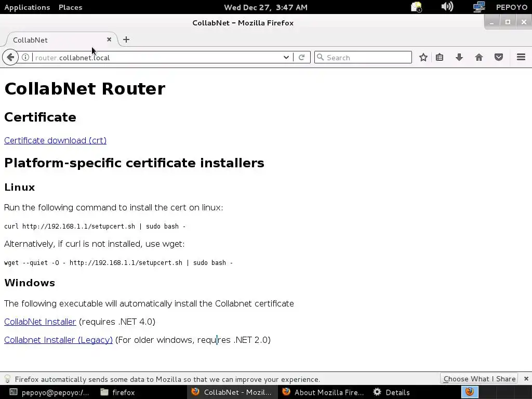Click the notification update tray icon
Screen dimensions: 532x399
[x=416, y=7]
